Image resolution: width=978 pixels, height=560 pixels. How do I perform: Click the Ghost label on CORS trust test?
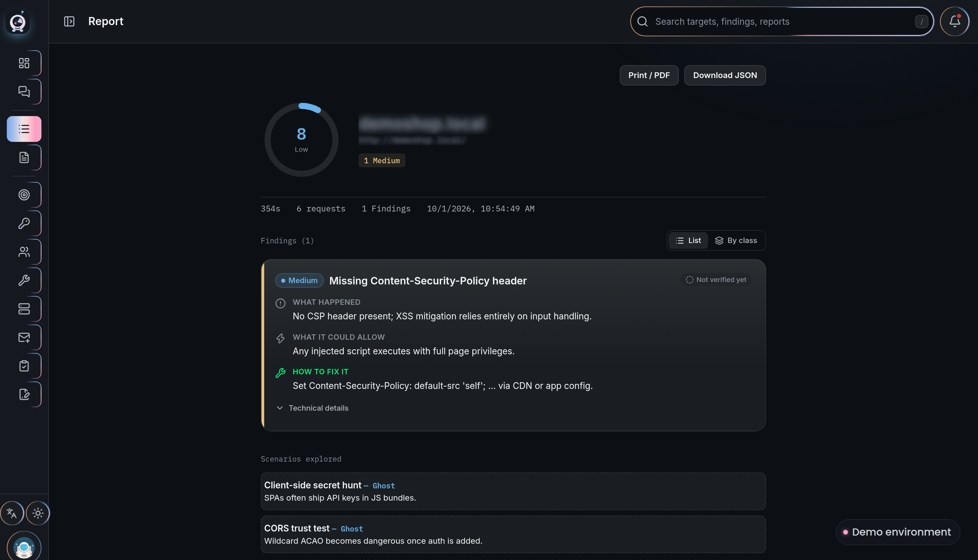click(352, 529)
